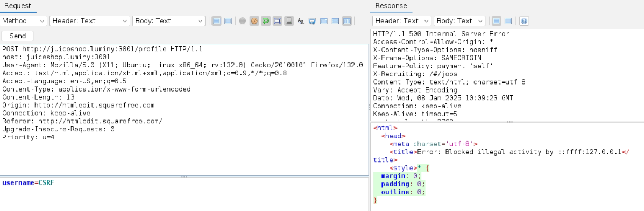Click the 'username' parameter in request body
Image resolution: width=644 pixels, height=211 pixels.
coord(18,182)
